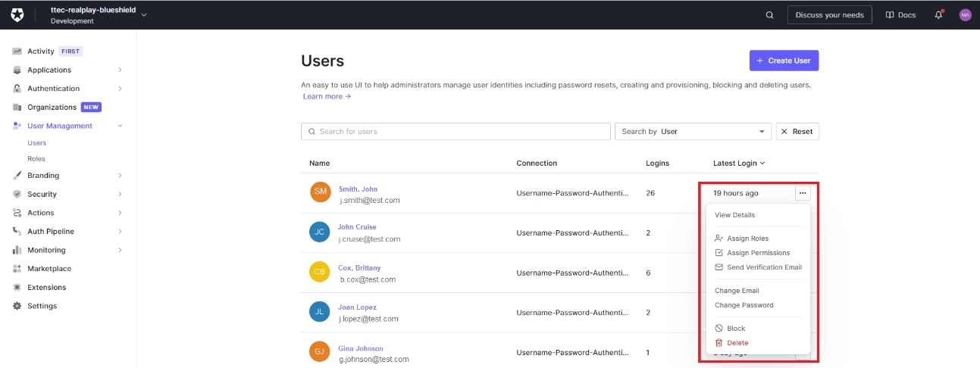Select Block from the user actions menu

coord(735,329)
